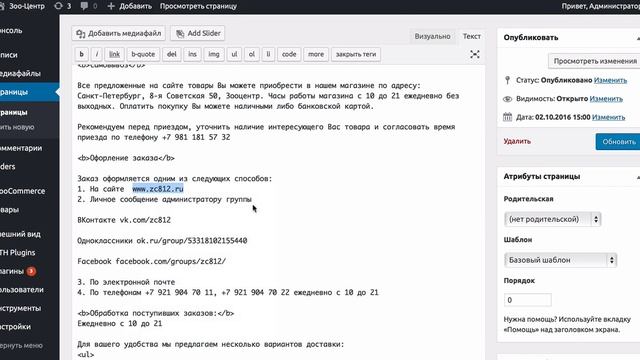
Task: Click закрыть теги button
Action: [x=356, y=54]
